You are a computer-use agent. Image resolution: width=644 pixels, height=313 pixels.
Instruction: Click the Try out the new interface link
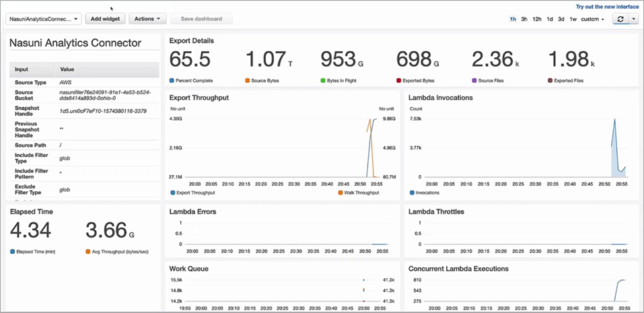point(607,7)
